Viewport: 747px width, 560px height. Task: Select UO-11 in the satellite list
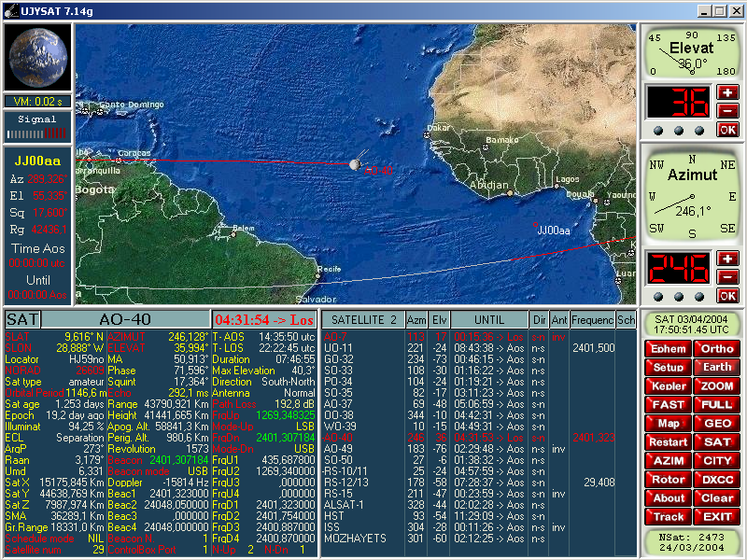tap(479, 348)
